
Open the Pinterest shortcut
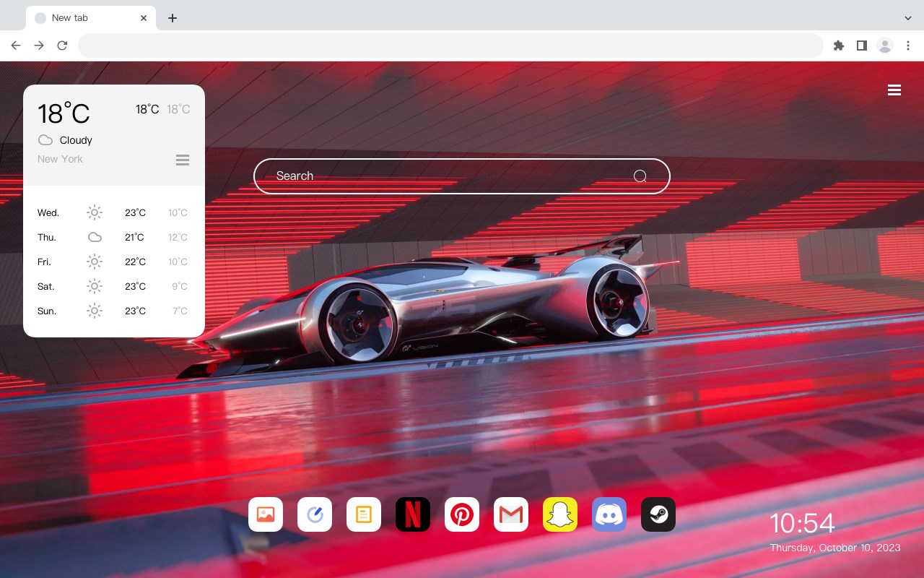[x=462, y=514]
